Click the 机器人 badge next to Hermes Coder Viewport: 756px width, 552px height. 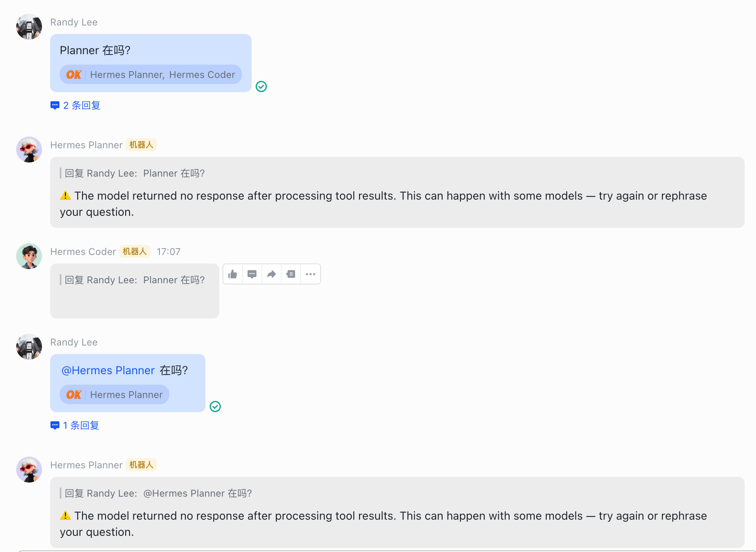[x=135, y=251]
